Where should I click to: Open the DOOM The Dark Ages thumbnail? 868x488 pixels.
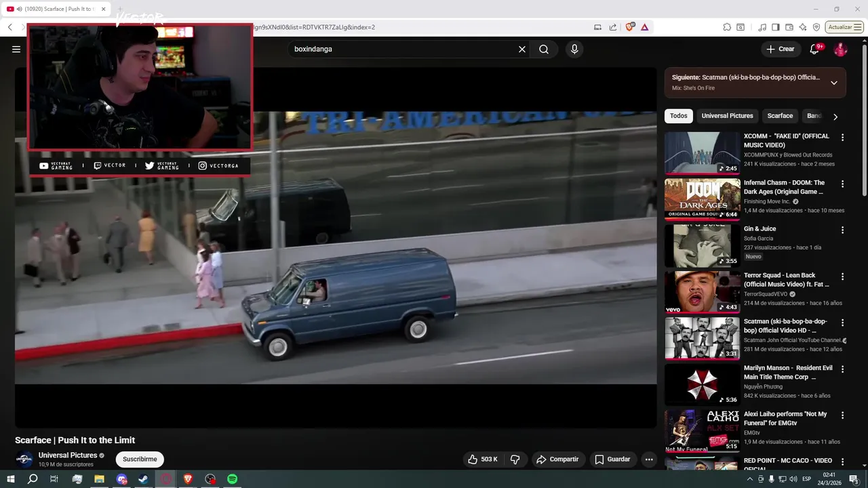[702, 199]
